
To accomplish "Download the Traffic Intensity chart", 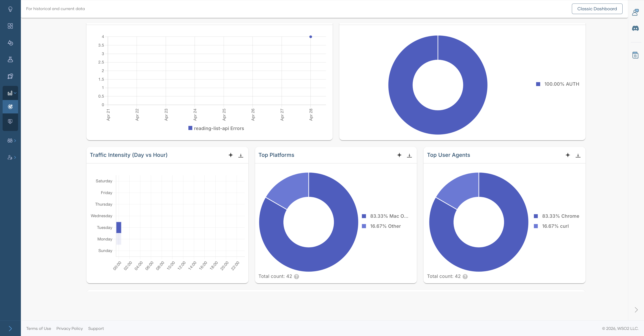I will click(241, 155).
